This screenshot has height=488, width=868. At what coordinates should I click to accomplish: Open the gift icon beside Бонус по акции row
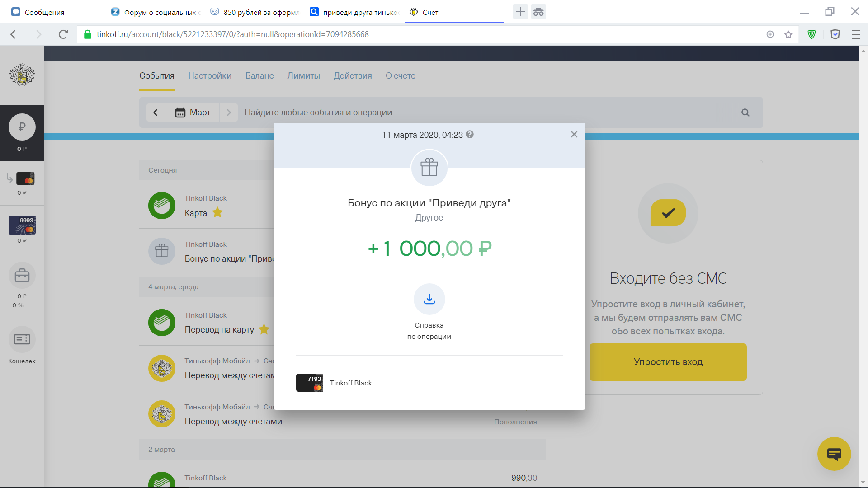click(x=162, y=251)
